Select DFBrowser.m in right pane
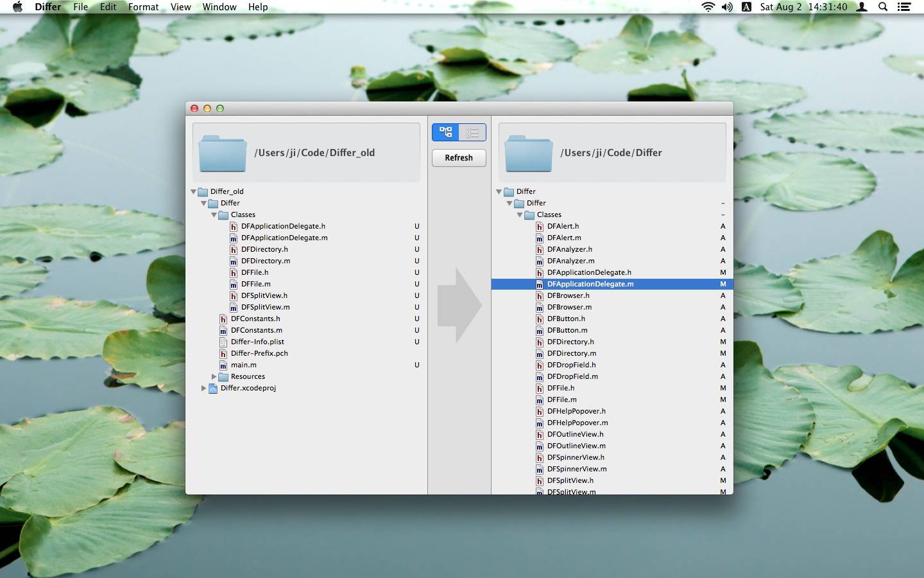The height and width of the screenshot is (578, 924). pos(569,307)
